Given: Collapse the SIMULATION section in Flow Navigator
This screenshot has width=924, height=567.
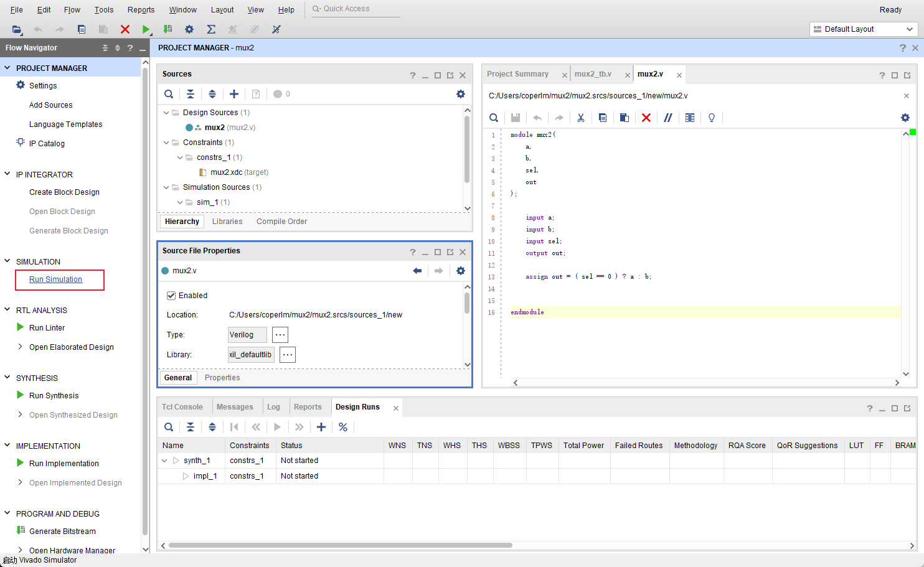Looking at the screenshot, I should pos(7,261).
